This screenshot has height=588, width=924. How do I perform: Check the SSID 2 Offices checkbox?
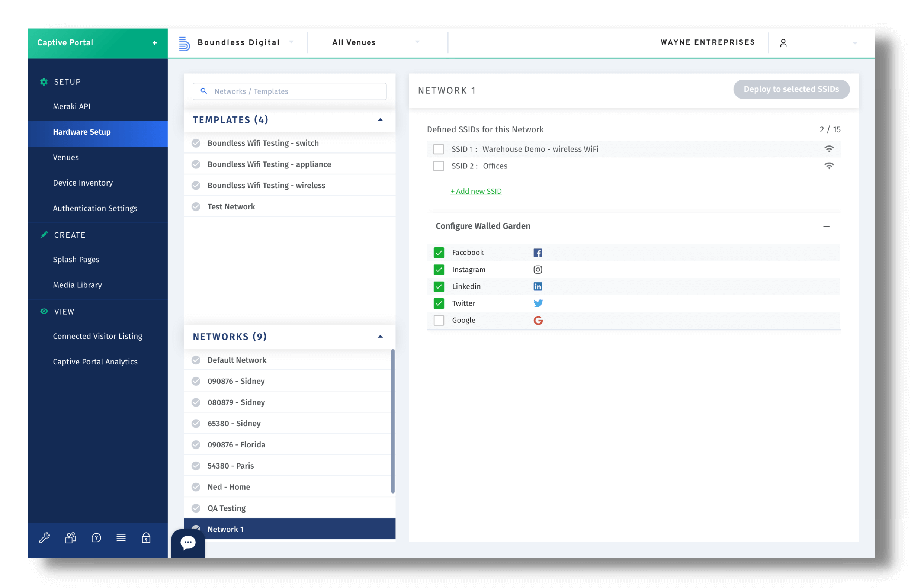tap(438, 166)
